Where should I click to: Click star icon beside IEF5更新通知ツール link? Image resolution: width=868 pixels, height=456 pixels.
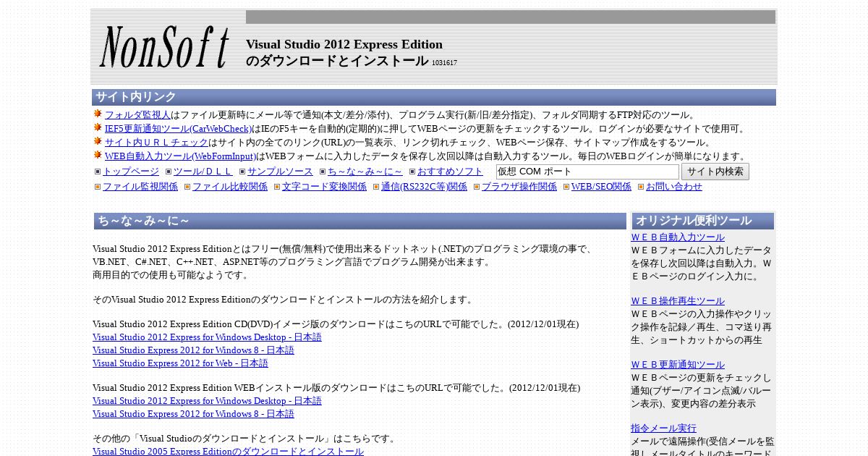[98, 127]
